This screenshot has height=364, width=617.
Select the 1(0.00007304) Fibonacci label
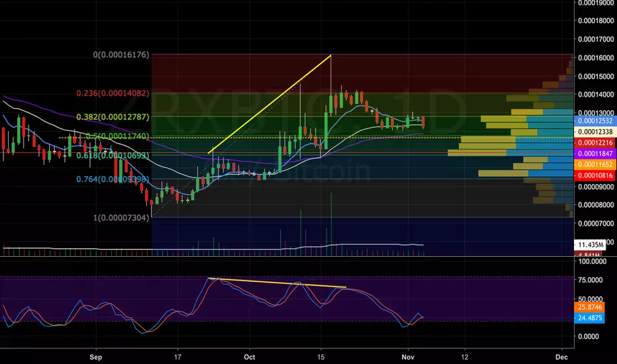coord(121,218)
